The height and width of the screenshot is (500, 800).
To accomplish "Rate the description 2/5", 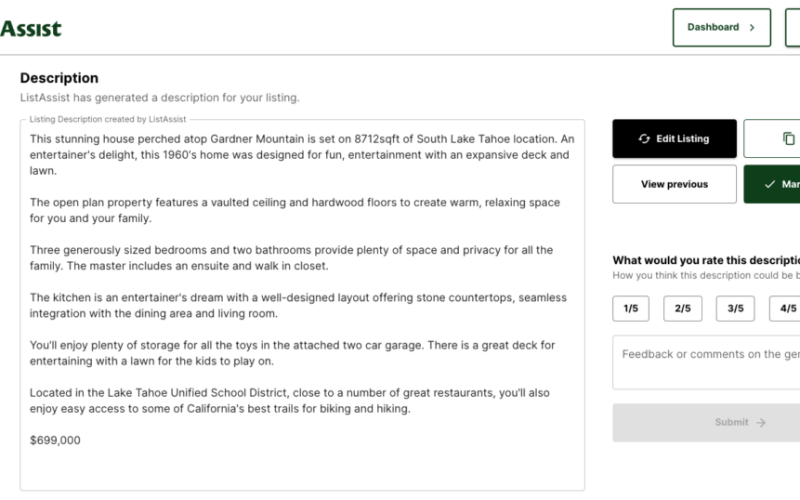I will pyautogui.click(x=683, y=309).
